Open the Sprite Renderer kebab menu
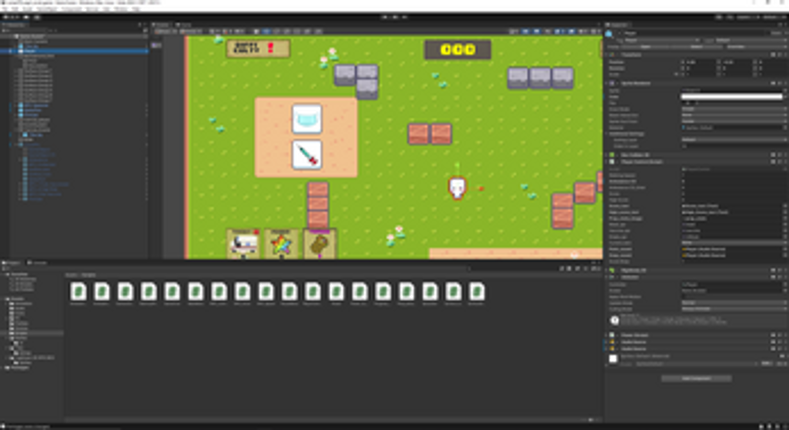Image resolution: width=789 pixels, height=430 pixels. [785, 83]
